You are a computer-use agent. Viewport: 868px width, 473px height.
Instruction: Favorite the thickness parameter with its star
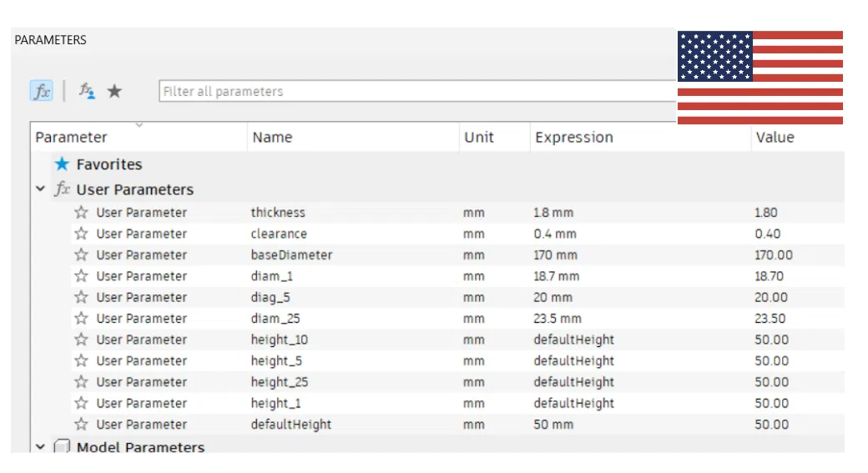(x=81, y=213)
